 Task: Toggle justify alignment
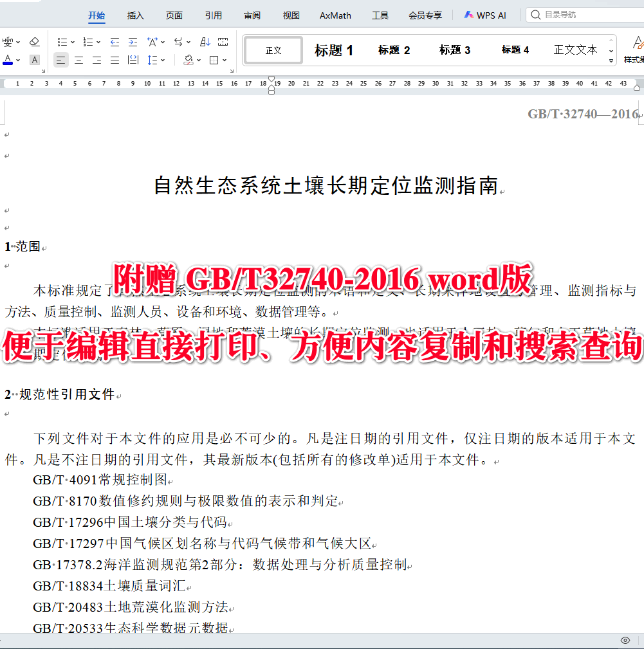[114, 60]
